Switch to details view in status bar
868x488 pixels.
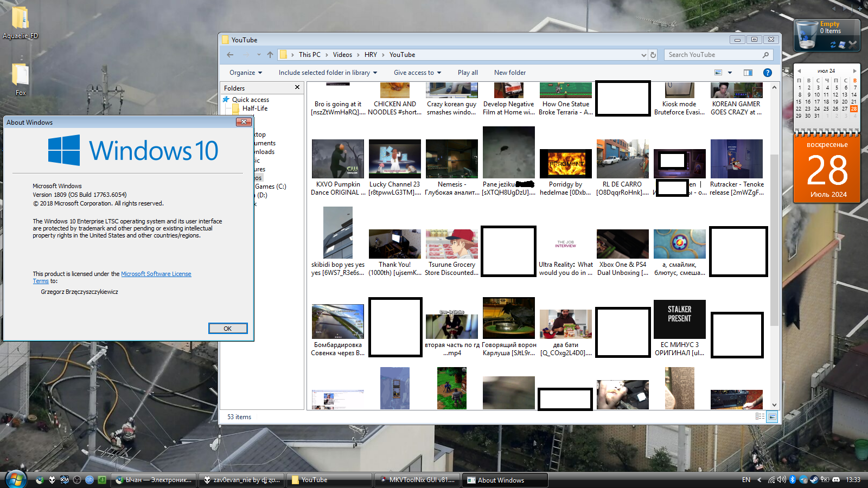pyautogui.click(x=760, y=416)
